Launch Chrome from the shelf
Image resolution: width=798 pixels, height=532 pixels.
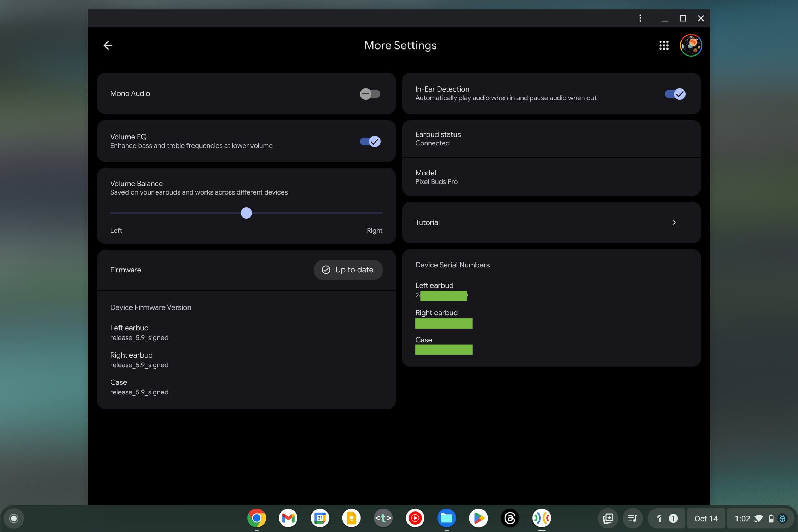[x=256, y=518]
